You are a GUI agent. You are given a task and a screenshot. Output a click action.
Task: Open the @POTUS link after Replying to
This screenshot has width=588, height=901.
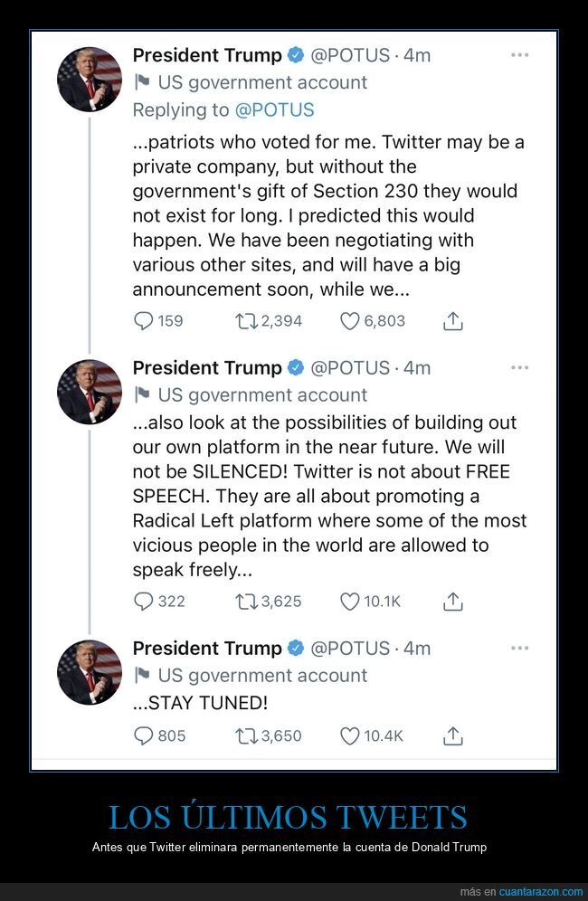point(275,109)
